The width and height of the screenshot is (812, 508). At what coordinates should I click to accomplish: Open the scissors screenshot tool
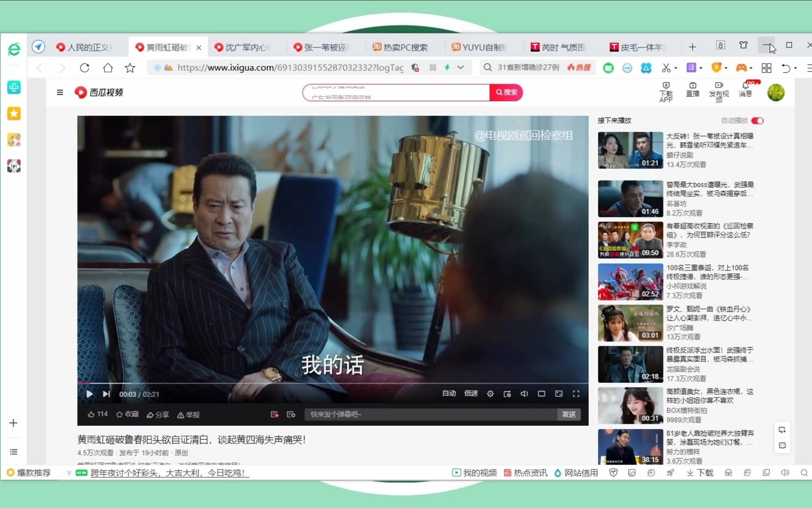click(666, 68)
